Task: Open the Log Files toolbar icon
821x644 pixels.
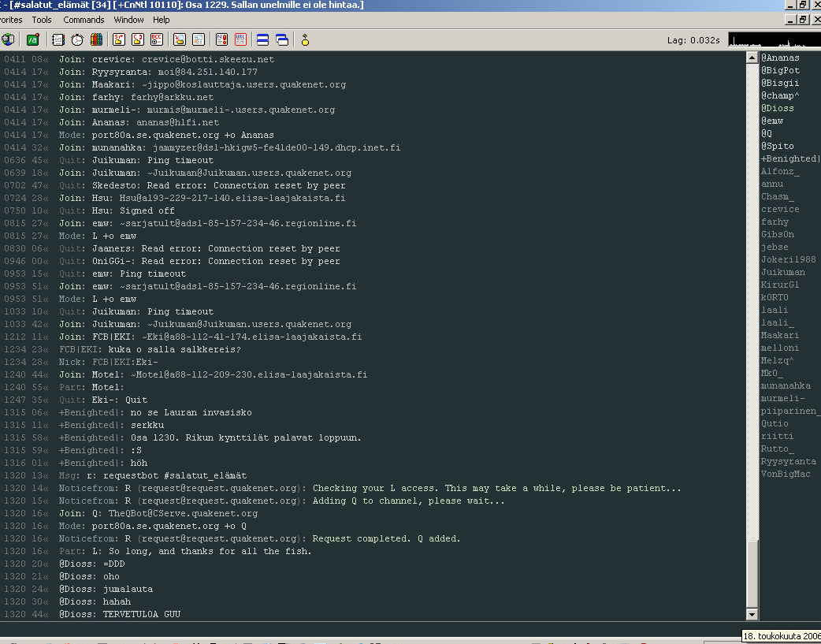Action: pyautogui.click(x=199, y=40)
